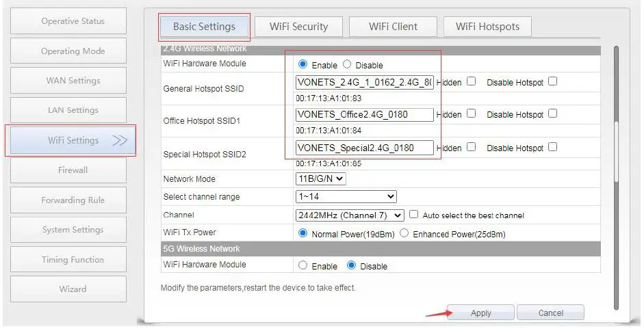Check Disable Hotspot for Office Hotspot SSID1

click(553, 114)
